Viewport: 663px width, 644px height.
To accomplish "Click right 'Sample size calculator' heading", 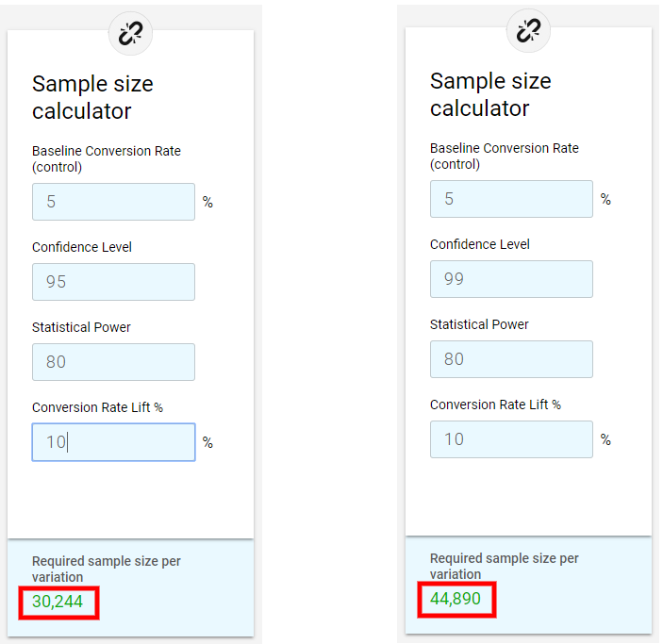I will pos(490,94).
